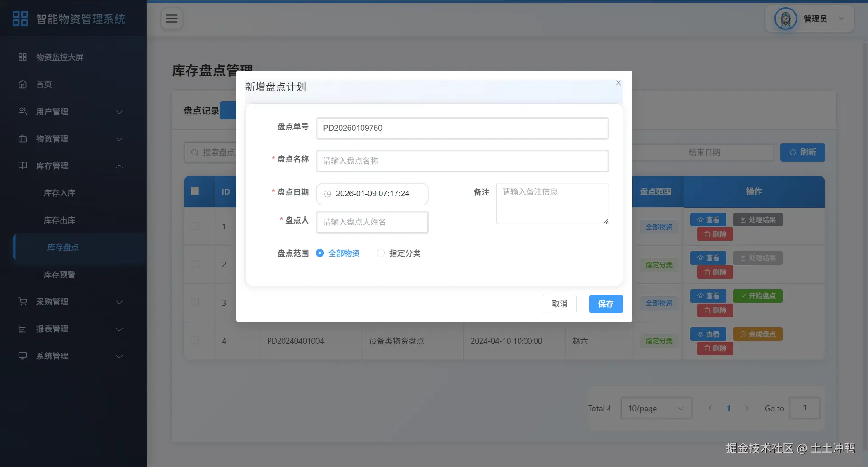868x467 pixels.
Task: Click the 取消 button
Action: pos(560,304)
